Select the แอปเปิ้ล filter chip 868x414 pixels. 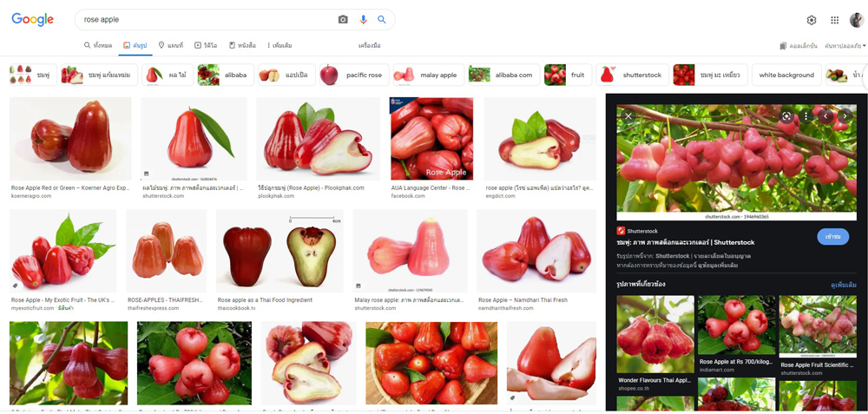[x=286, y=75]
